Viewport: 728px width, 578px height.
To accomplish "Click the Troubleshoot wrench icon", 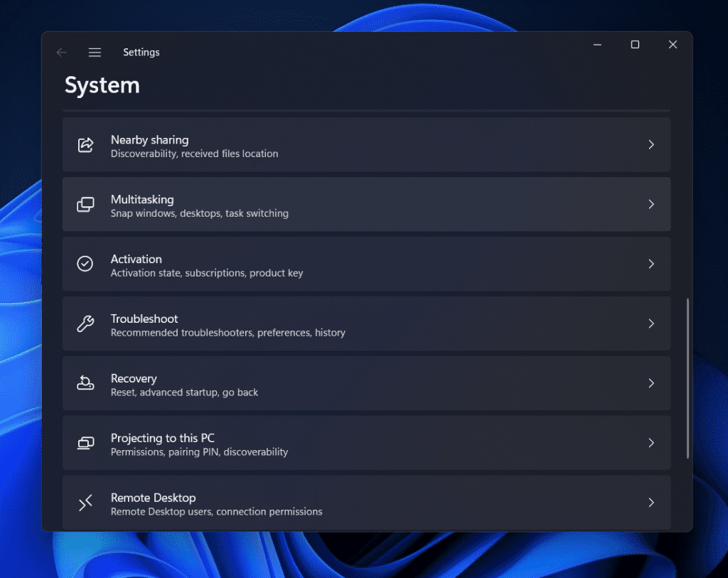I will pyautogui.click(x=85, y=323).
